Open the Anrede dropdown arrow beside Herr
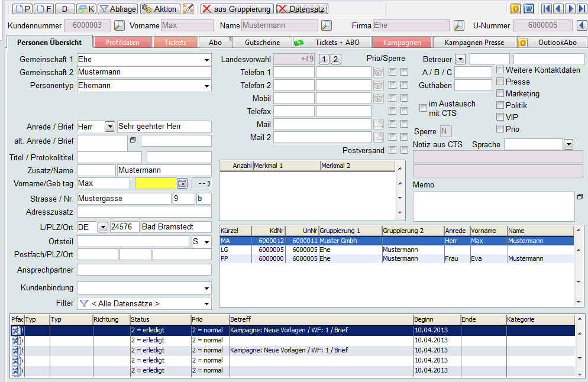The width and height of the screenshot is (588, 382). click(110, 127)
